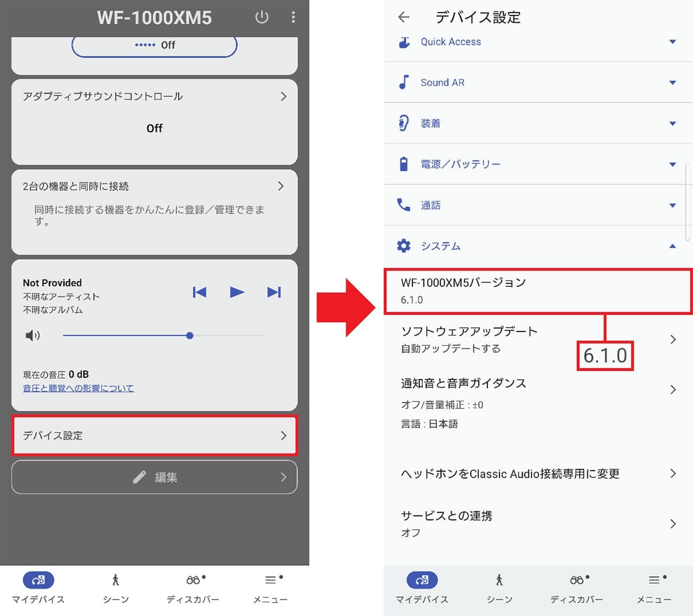The image size is (693, 616).
Task: Collapse the システム section
Action: [673, 246]
